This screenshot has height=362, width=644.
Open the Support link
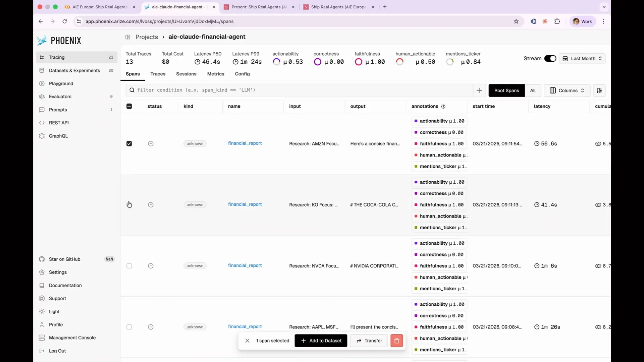76,298
